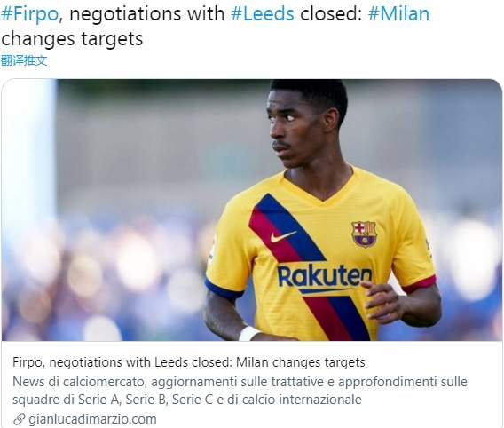The image size is (504, 428).
Task: Click the 翻译推文 translate tweet link
Action: (x=24, y=60)
